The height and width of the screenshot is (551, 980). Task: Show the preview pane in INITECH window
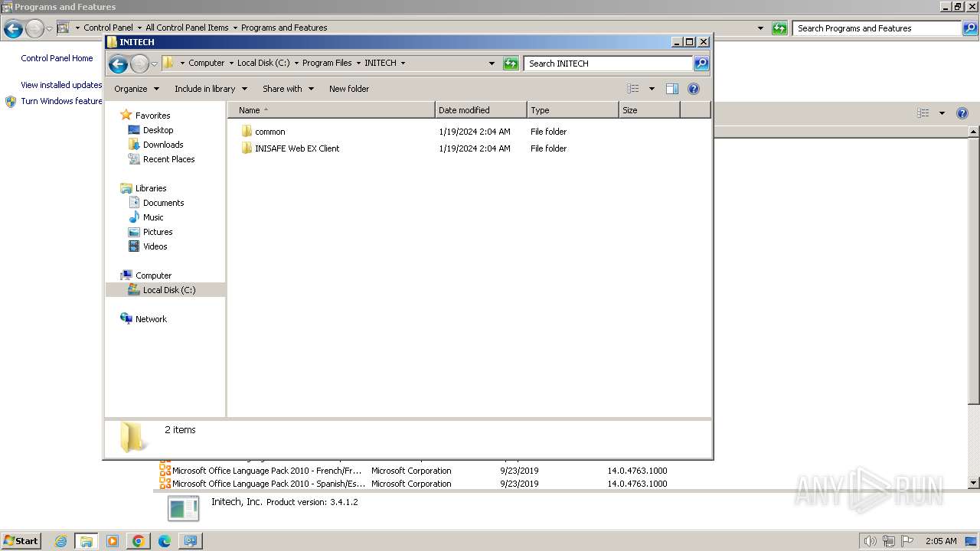[x=672, y=89]
